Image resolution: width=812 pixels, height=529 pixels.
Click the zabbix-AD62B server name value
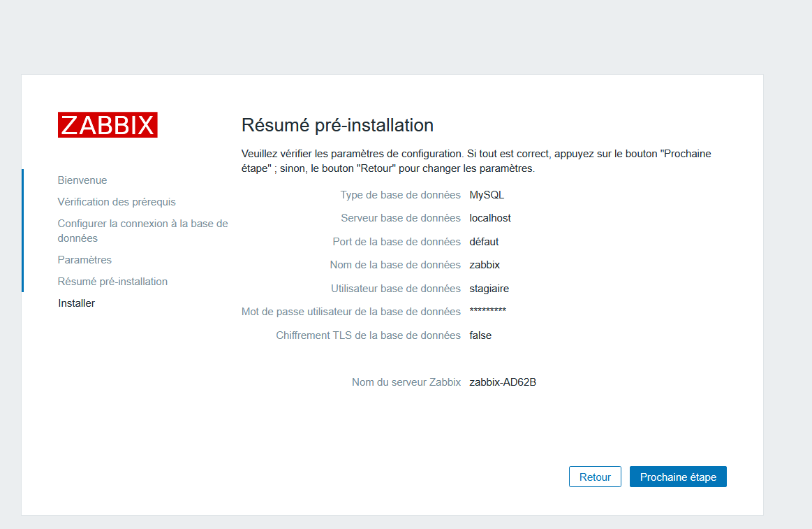pyautogui.click(x=503, y=382)
